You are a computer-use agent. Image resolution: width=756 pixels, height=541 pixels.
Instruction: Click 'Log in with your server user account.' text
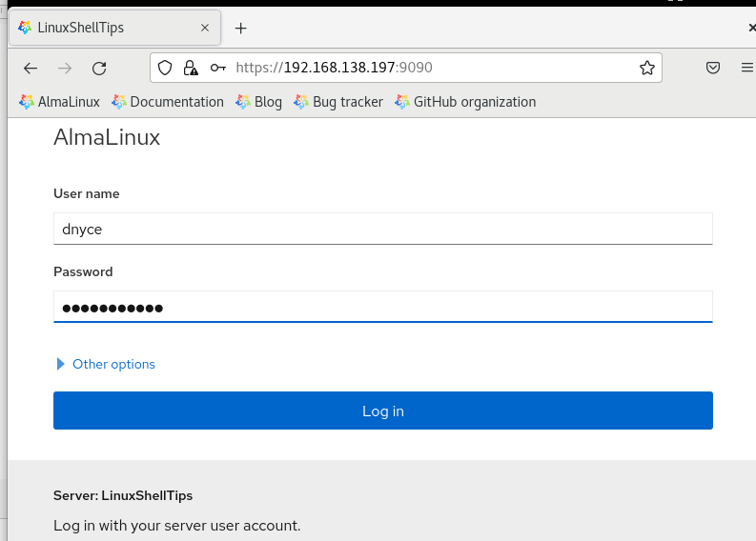177,526
